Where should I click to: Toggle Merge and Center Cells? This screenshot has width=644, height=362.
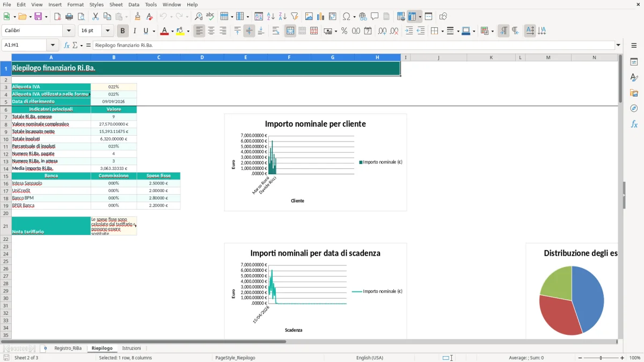pyautogui.click(x=290, y=31)
